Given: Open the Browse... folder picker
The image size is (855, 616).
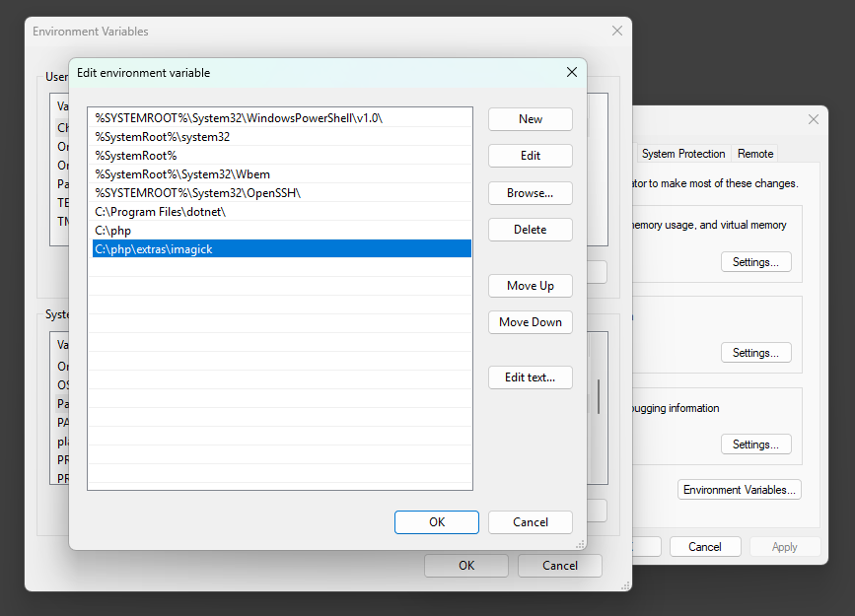Looking at the screenshot, I should tap(530, 193).
